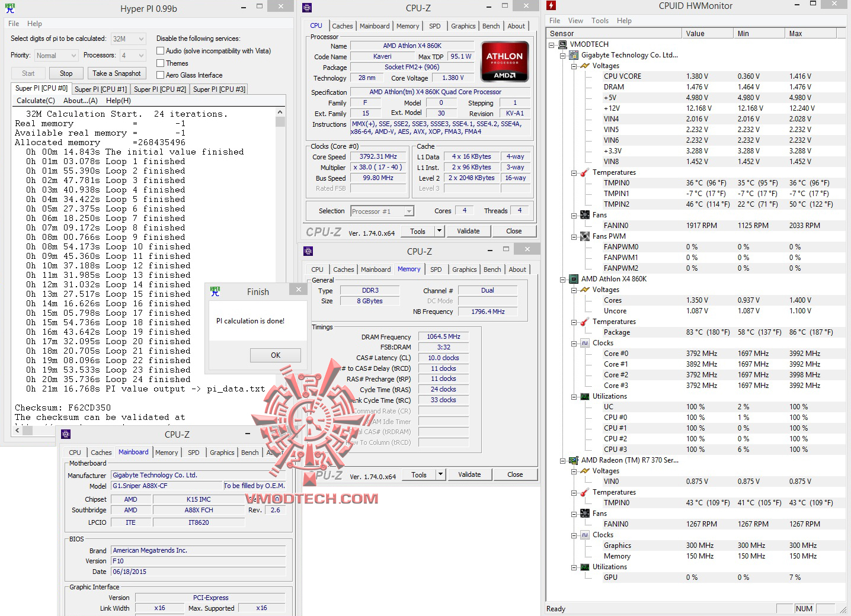Viewport: 851px width, 616px height.
Task: Click the Temperatures icon under AMD Radeon
Action: [x=585, y=492]
